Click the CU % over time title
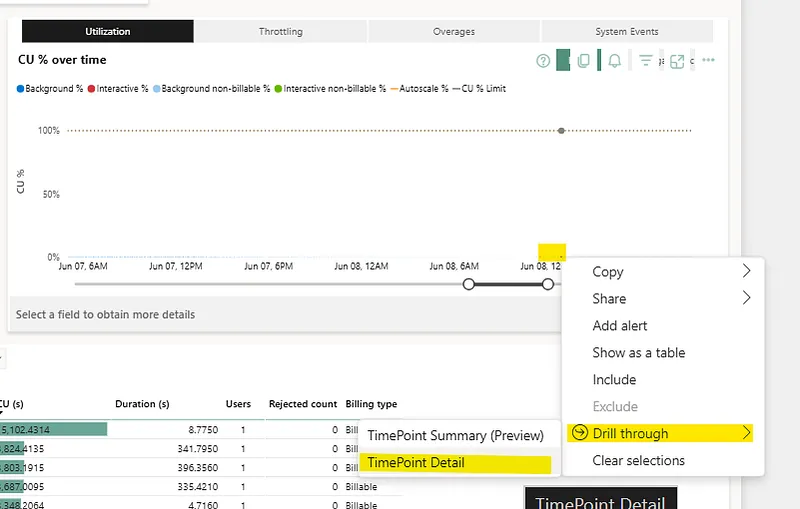This screenshot has height=509, width=800. point(62,60)
